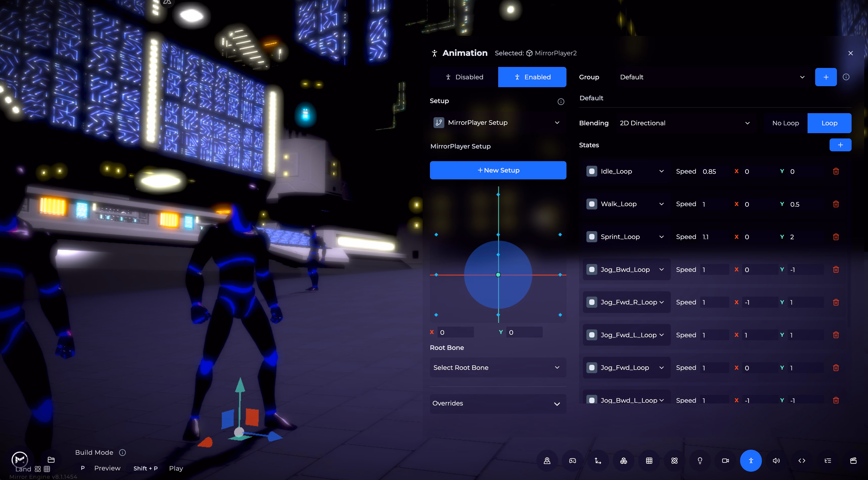The height and width of the screenshot is (480, 868).
Task: Expand the Overrides section
Action: 498,403
